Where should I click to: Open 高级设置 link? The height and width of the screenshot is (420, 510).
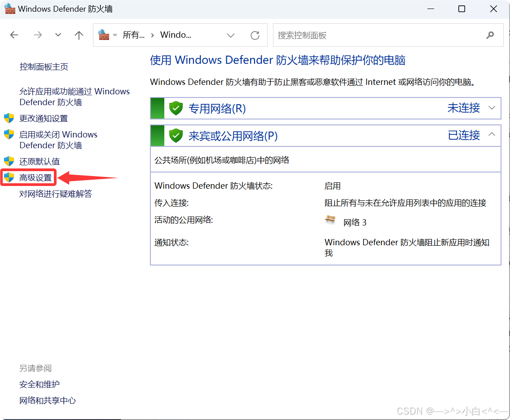36,177
